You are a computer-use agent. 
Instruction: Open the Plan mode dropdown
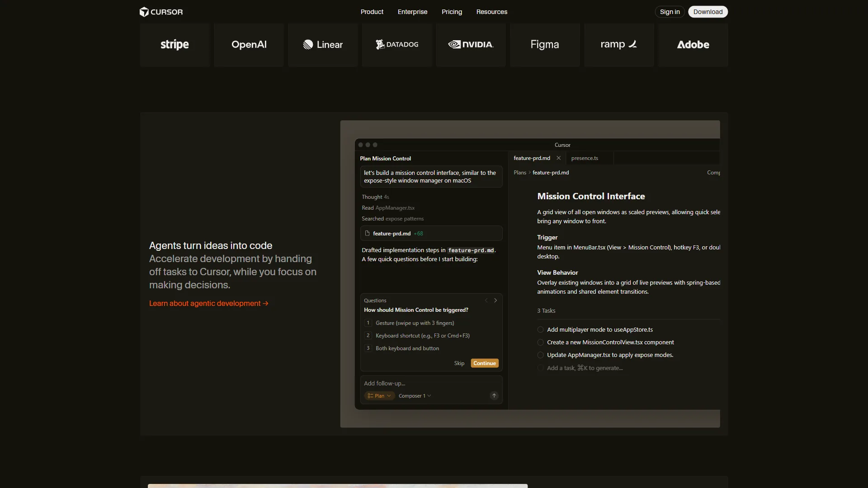tap(379, 396)
